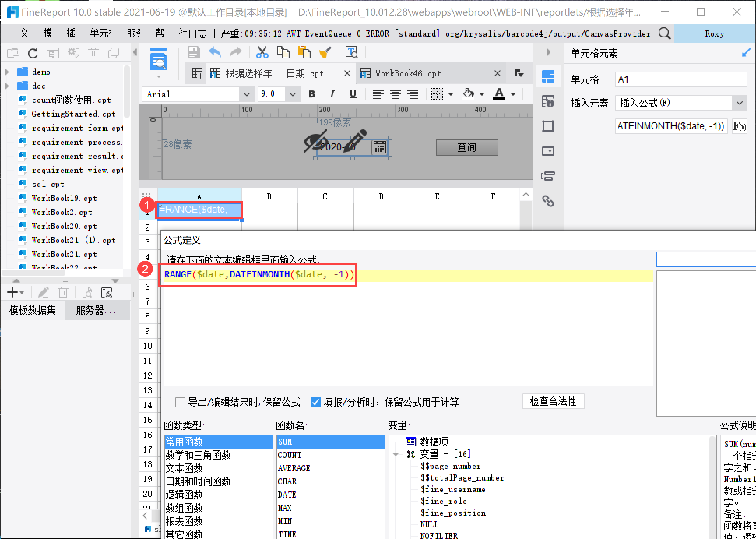The width and height of the screenshot is (756, 539).
Task: Open the hyperlink panel icon
Action: (x=548, y=201)
